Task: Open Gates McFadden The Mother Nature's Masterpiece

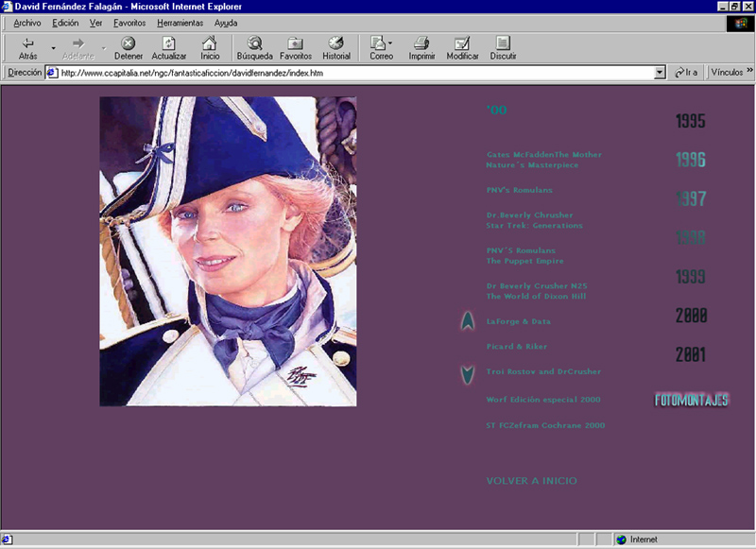Action: click(x=544, y=160)
